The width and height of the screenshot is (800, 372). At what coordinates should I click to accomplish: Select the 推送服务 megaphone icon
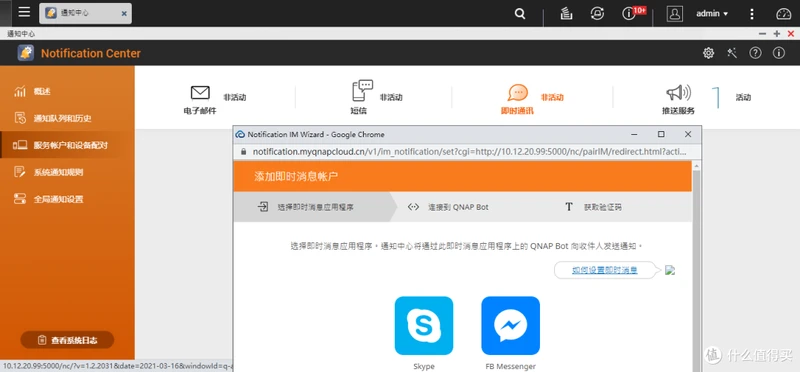[679, 93]
